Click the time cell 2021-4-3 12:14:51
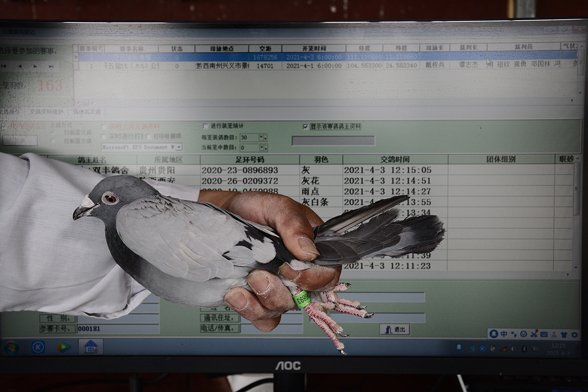This screenshot has width=588, height=392. click(388, 181)
